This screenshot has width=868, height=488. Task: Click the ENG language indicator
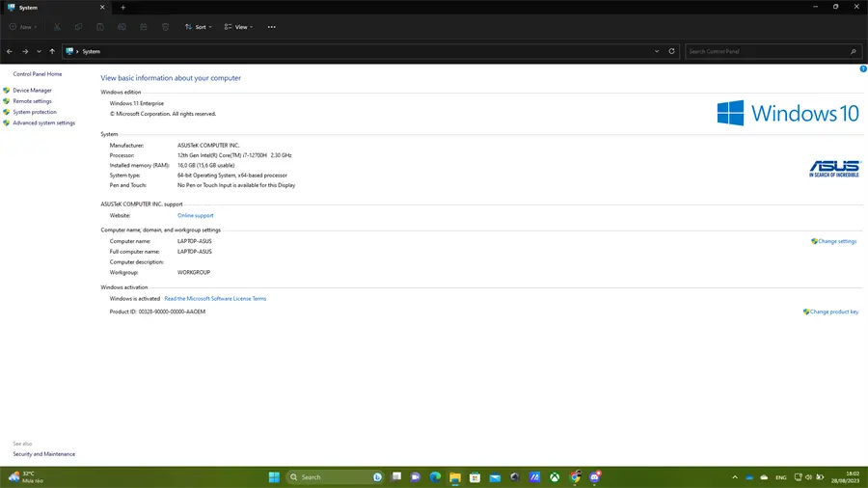click(x=780, y=477)
